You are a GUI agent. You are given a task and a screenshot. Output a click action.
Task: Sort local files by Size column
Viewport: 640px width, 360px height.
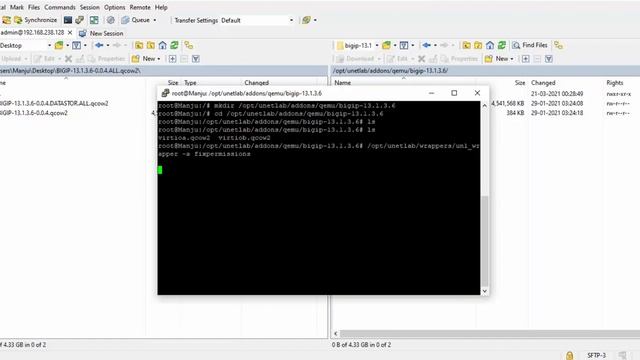pyautogui.click(x=173, y=83)
